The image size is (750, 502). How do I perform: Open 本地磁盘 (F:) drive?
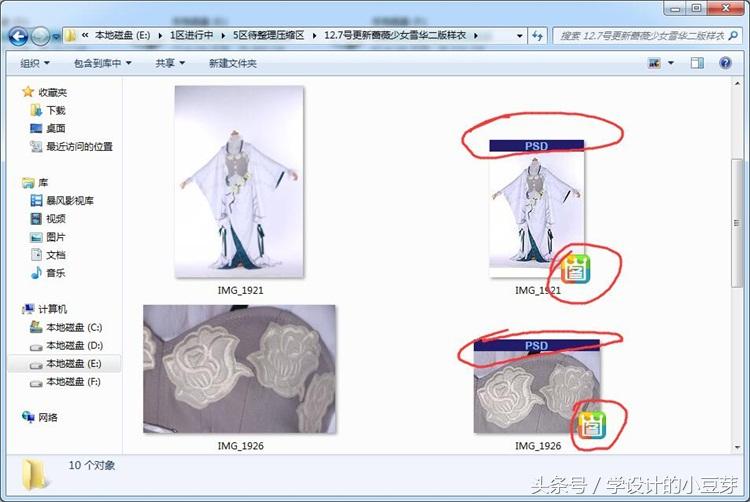coord(73,382)
